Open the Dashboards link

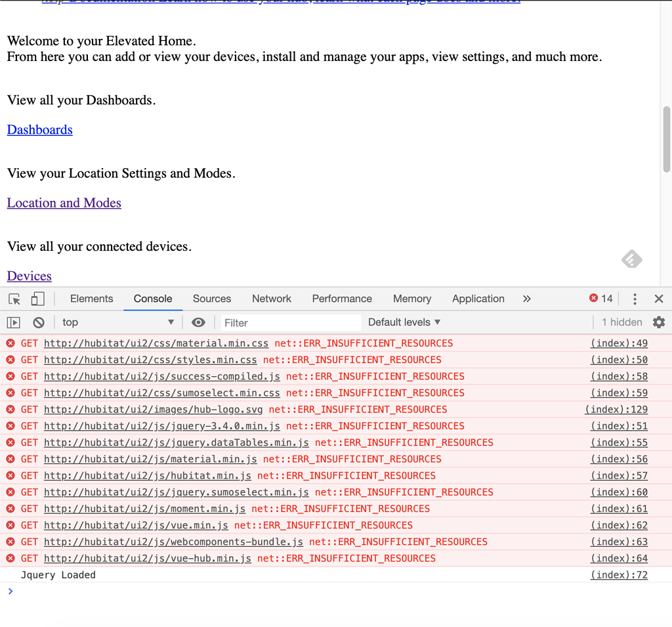tap(39, 129)
